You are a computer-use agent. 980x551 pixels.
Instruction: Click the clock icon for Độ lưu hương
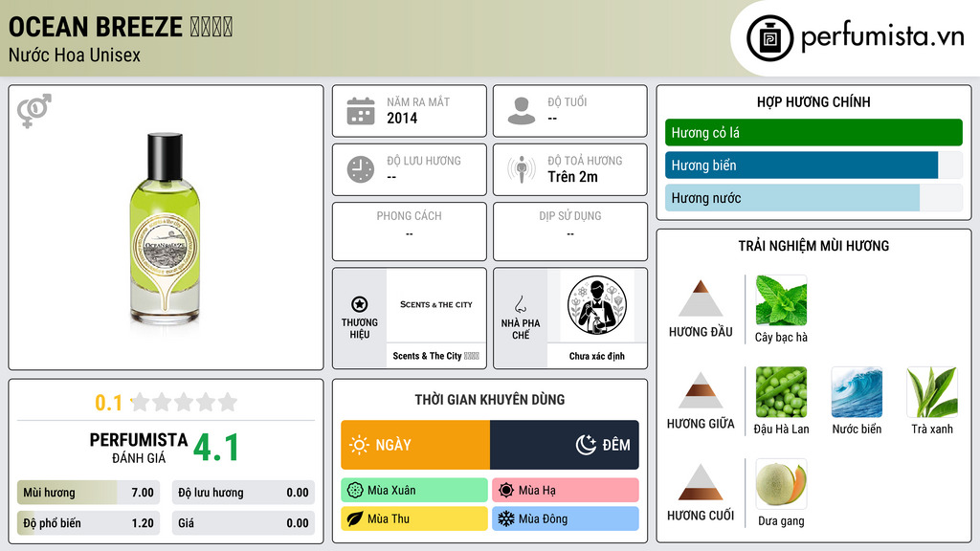click(x=361, y=170)
